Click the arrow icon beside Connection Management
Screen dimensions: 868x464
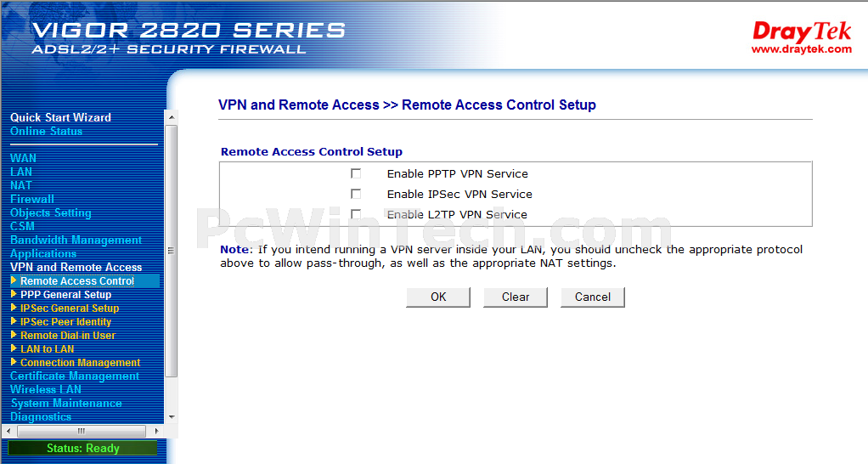coord(14,362)
